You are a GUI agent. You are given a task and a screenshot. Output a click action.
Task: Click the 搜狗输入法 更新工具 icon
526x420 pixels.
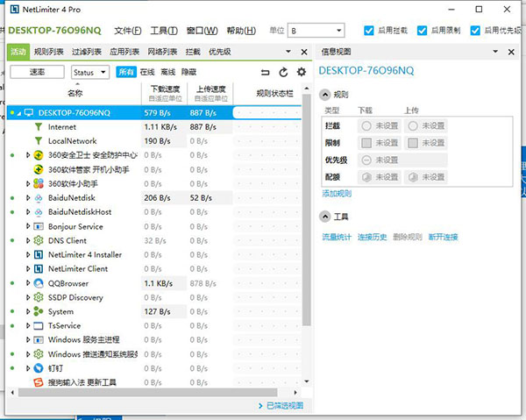click(x=39, y=382)
